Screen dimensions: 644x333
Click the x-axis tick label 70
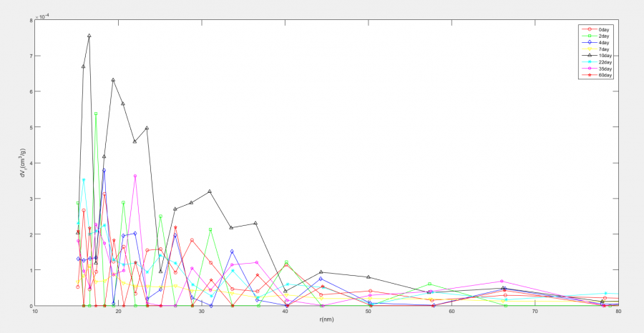click(x=535, y=312)
